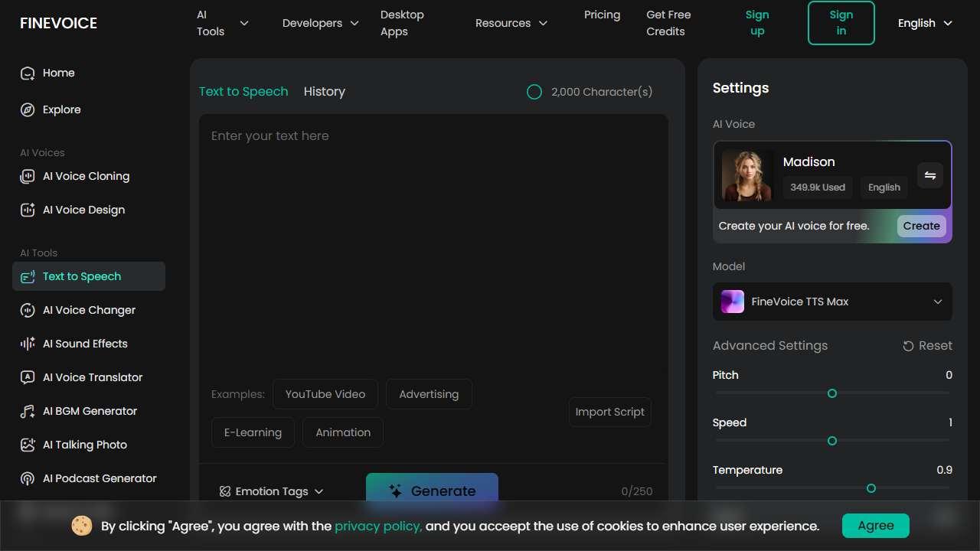Expand the Emotion Tags dropdown
This screenshot has width=980, height=551.
pos(272,491)
